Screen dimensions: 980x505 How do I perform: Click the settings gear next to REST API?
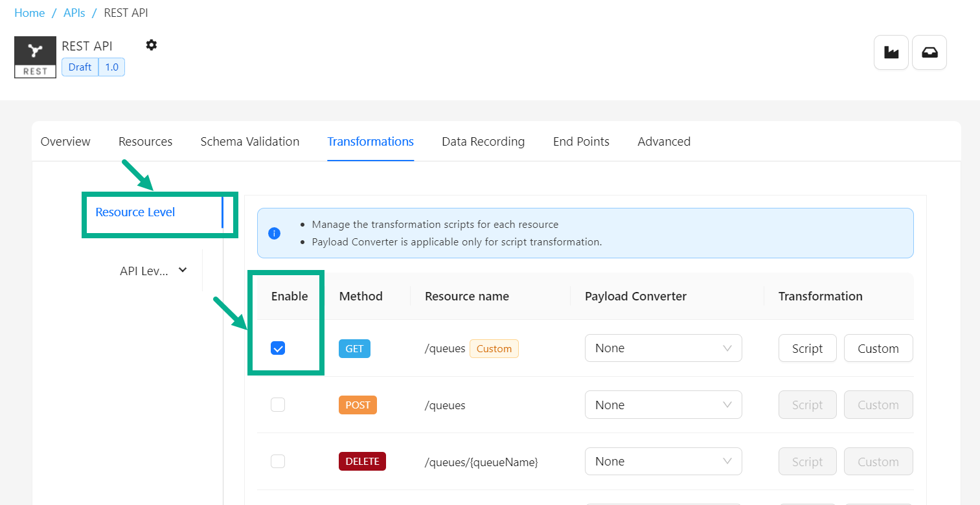pos(151,45)
